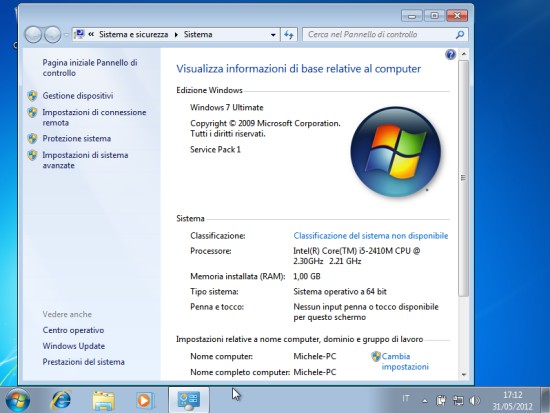Open 'Impostazioni di connessione remota' link
This screenshot has height=413, width=550.
tap(94, 117)
